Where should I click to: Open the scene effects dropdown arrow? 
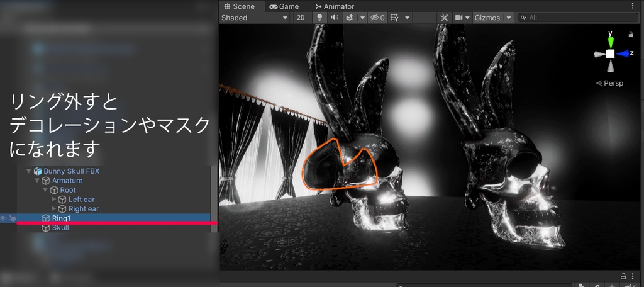tap(362, 18)
